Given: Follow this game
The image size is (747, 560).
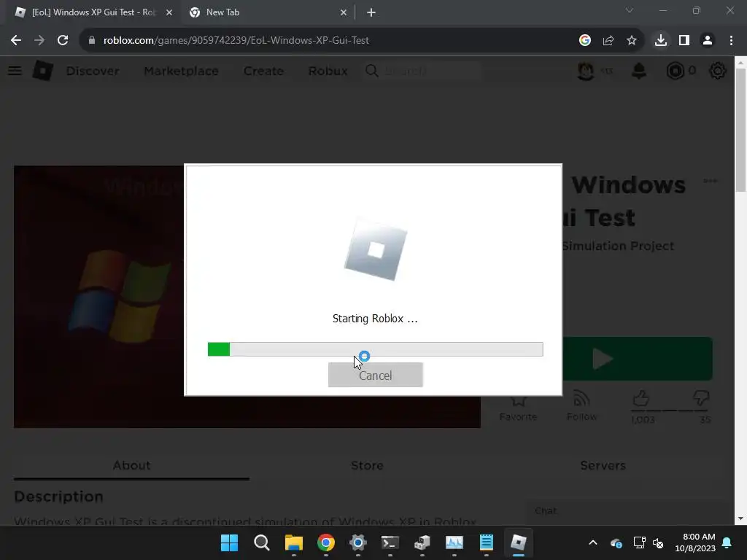Looking at the screenshot, I should point(581,407).
